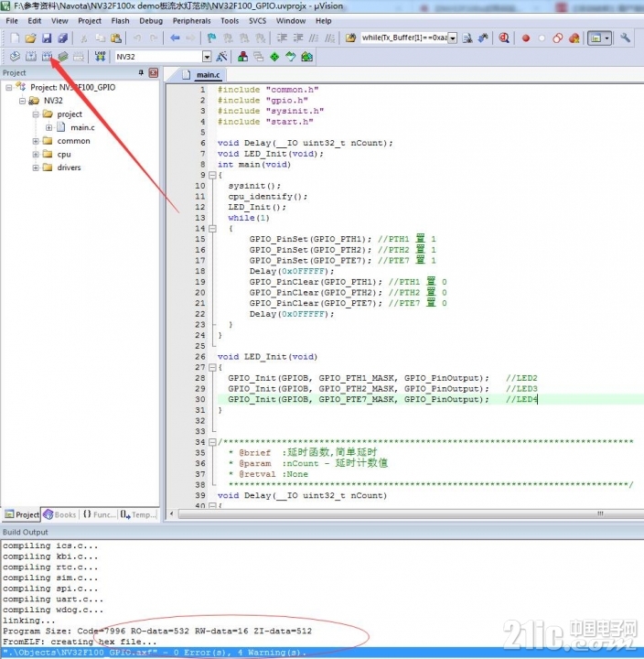Collapse the LED_Init function code fold
Screen dimensions: 644x659
click(212, 367)
